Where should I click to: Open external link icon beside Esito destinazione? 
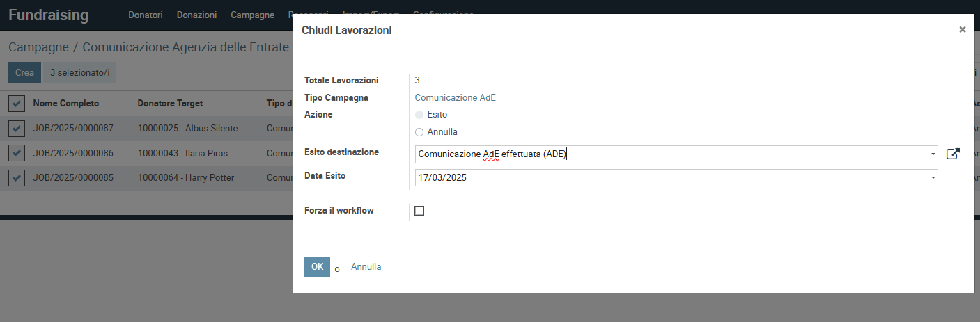[x=953, y=154]
